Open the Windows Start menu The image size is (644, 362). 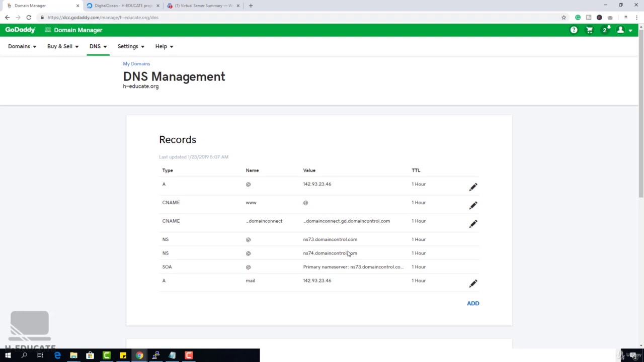pos(8,355)
